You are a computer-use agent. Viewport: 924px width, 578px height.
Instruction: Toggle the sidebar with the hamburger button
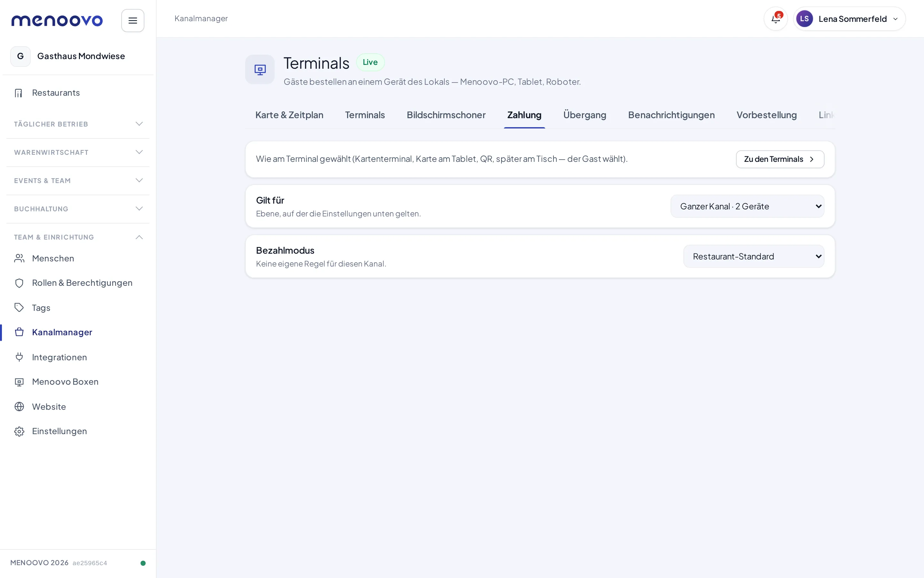(133, 21)
